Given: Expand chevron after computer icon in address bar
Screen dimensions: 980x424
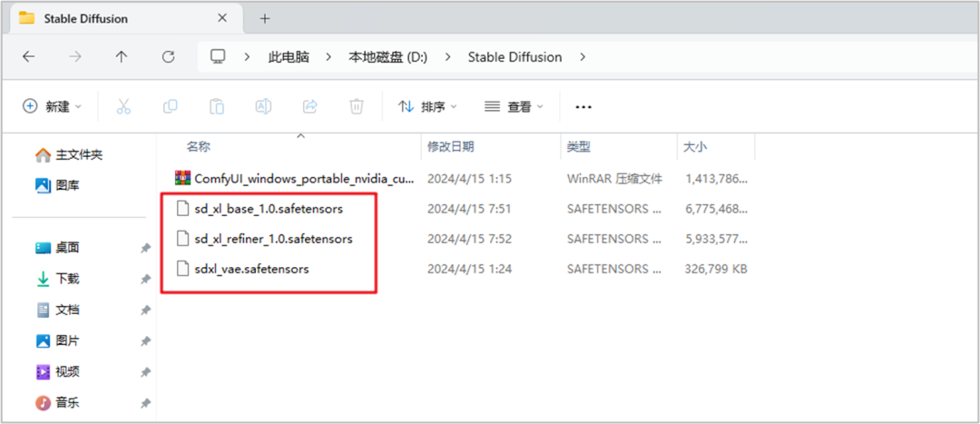Looking at the screenshot, I should coord(247,57).
